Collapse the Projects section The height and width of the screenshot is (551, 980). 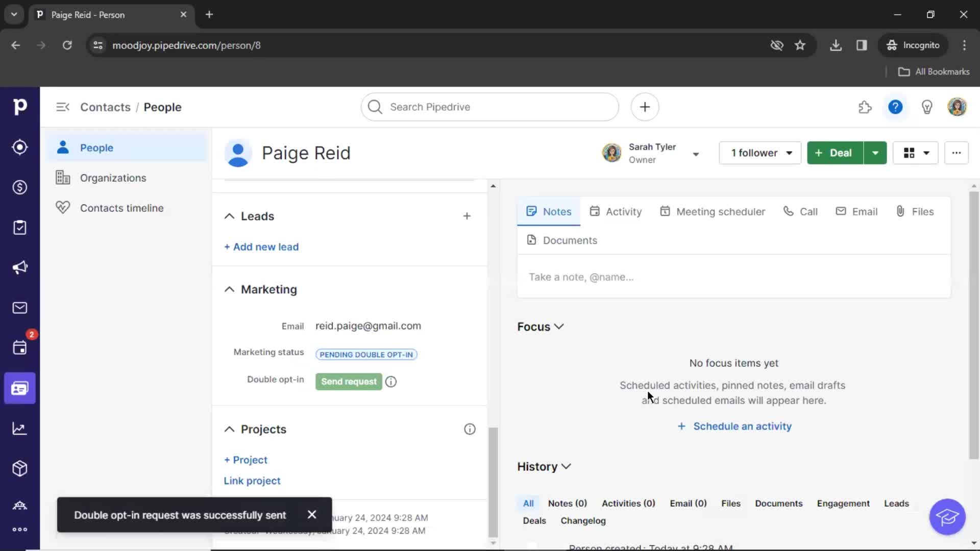(x=230, y=429)
